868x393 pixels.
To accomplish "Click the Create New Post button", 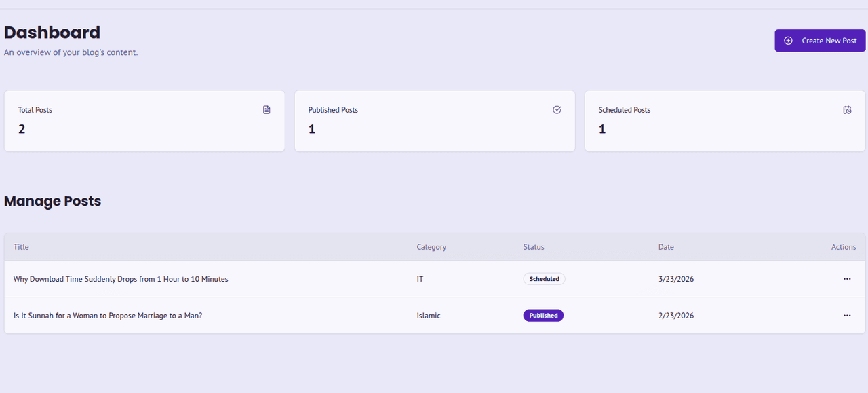I will [820, 41].
